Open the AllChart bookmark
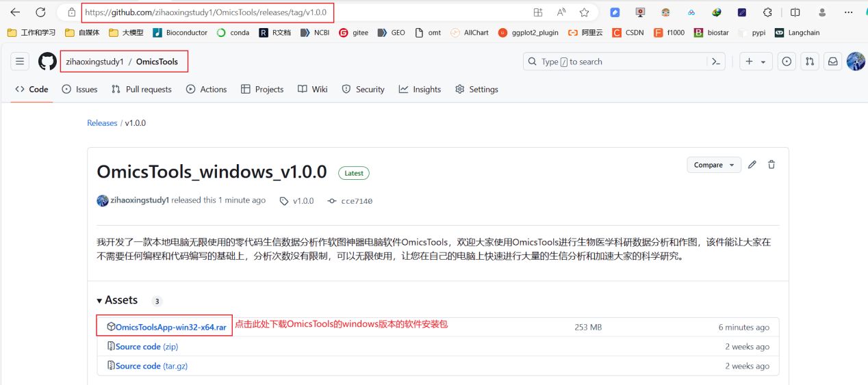Image resolution: width=868 pixels, height=385 pixels. 470,32
